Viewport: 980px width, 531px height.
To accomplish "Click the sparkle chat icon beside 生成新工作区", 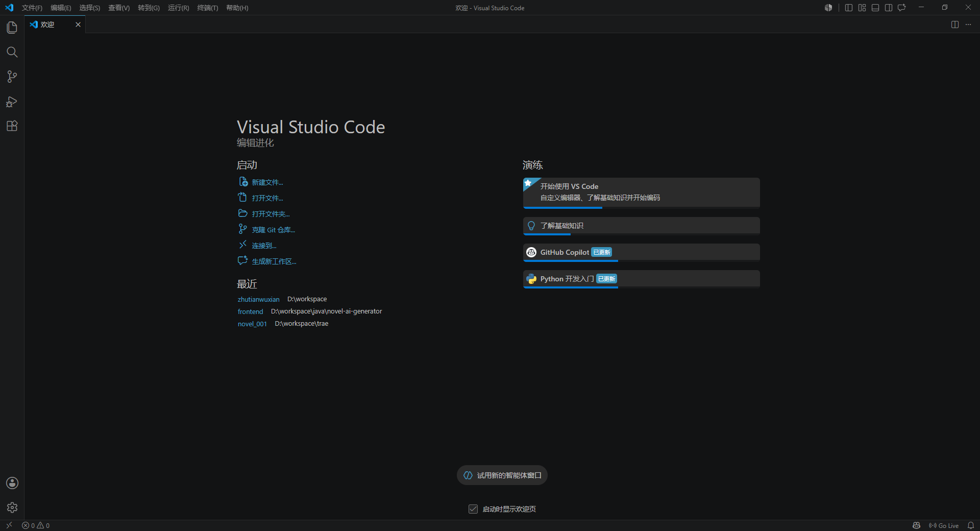I will point(243,261).
